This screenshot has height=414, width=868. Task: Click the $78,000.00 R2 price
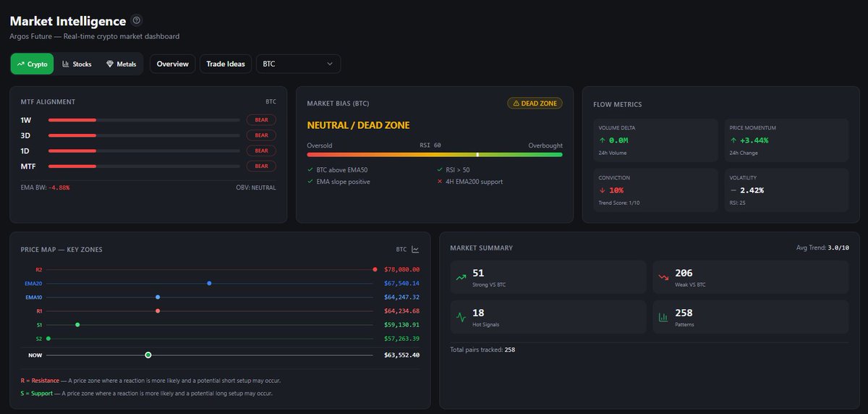tap(402, 269)
